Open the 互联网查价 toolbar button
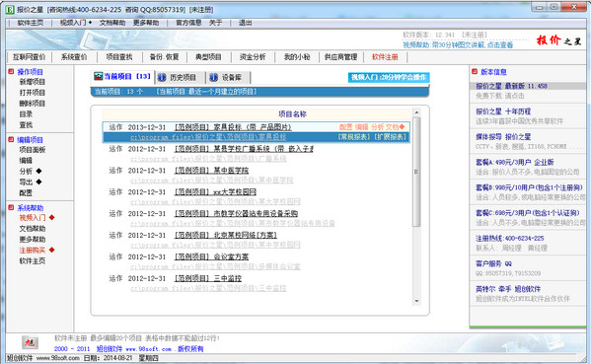This screenshot has height=364, width=591. (x=29, y=57)
